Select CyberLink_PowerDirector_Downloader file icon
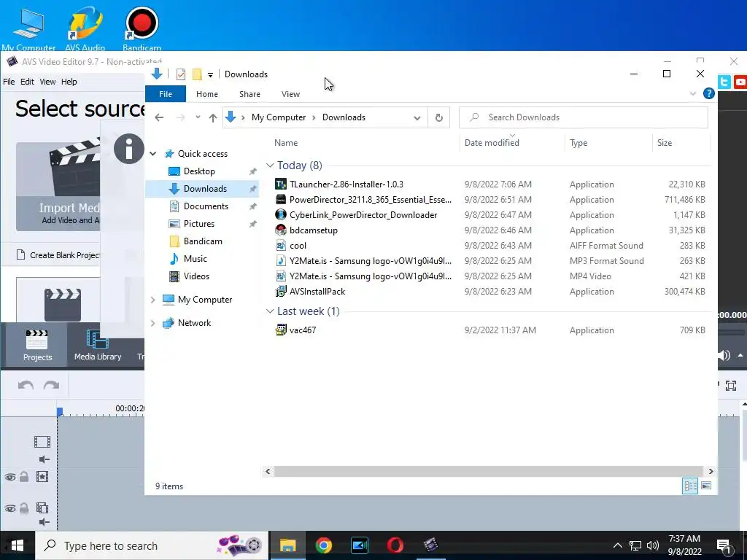 coord(281,215)
